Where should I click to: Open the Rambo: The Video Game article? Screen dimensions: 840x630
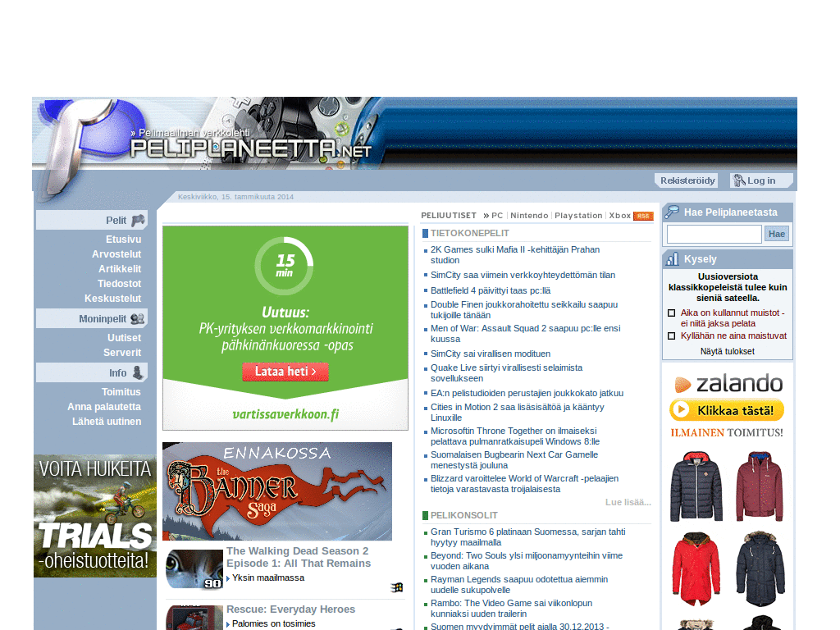(511, 608)
